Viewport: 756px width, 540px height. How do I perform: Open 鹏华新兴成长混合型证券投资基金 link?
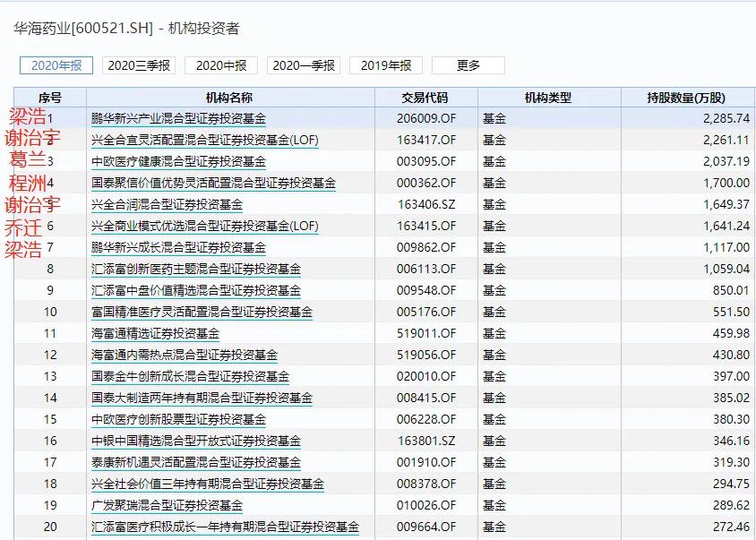click(x=179, y=248)
